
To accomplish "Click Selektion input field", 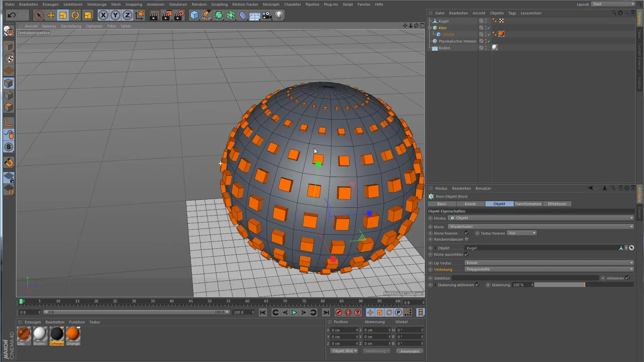I will (x=525, y=278).
